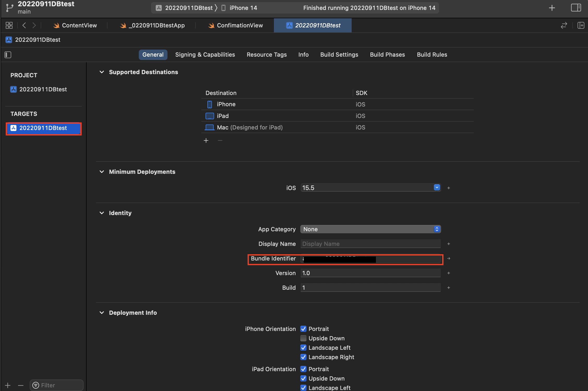588x391 pixels.
Task: Toggle iPhone Landscape Right checkbox
Action: point(303,357)
